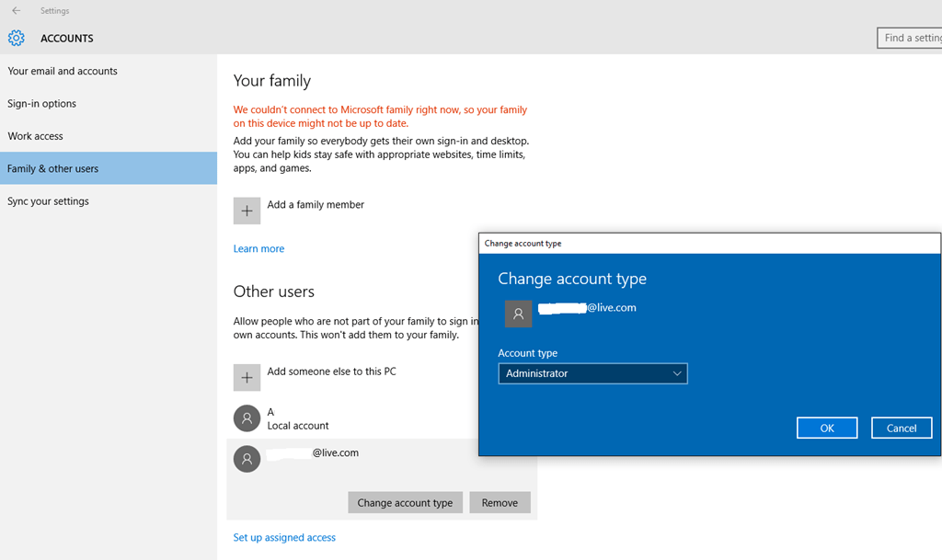This screenshot has height=560, width=942.
Task: Confirm with the OK button in the dialog
Action: click(826, 427)
